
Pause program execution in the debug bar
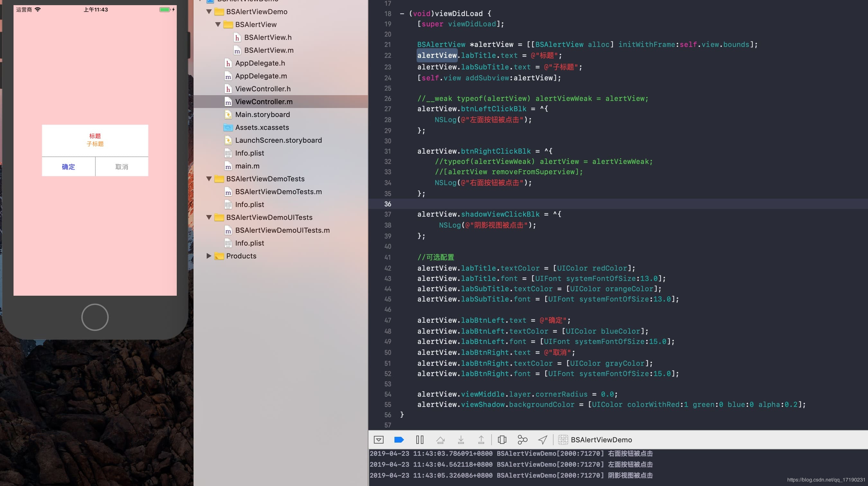pyautogui.click(x=420, y=439)
